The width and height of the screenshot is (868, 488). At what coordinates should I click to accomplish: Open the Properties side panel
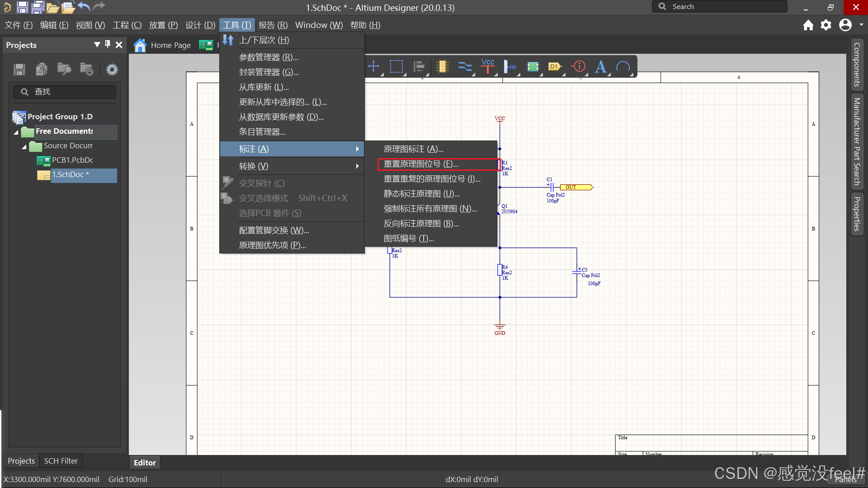857,214
